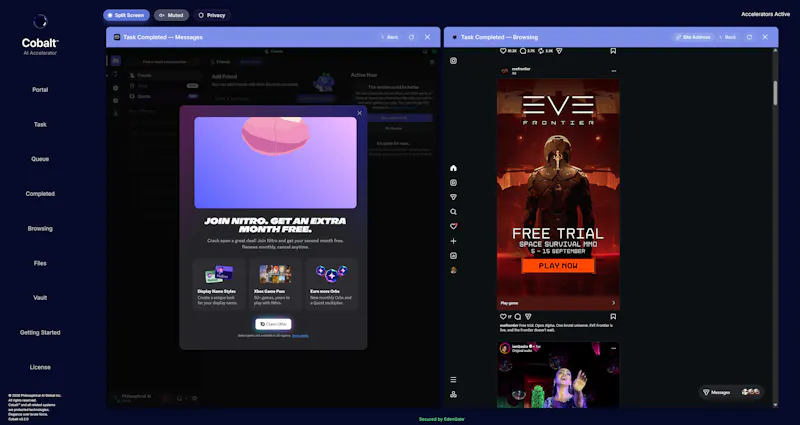Open the Terms apply link
Screen dimensions: 800x425
[x=300, y=336]
